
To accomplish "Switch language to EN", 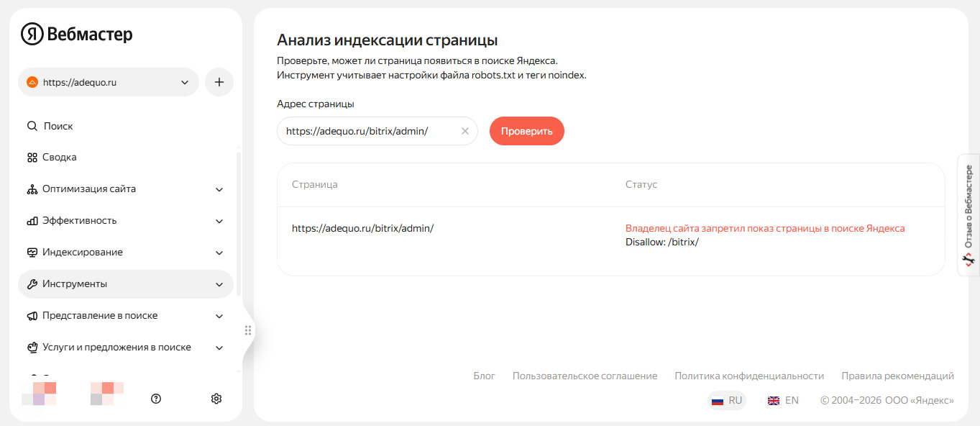I will point(783,400).
